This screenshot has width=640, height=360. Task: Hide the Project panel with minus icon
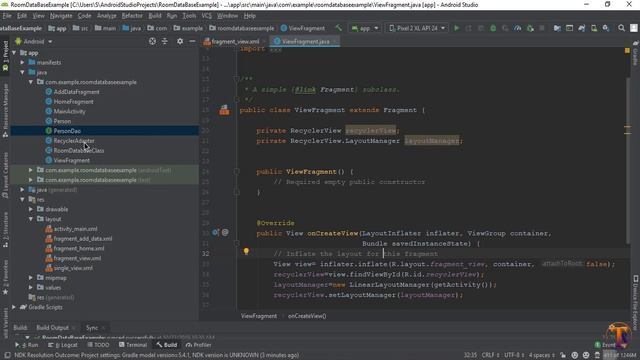[192, 41]
